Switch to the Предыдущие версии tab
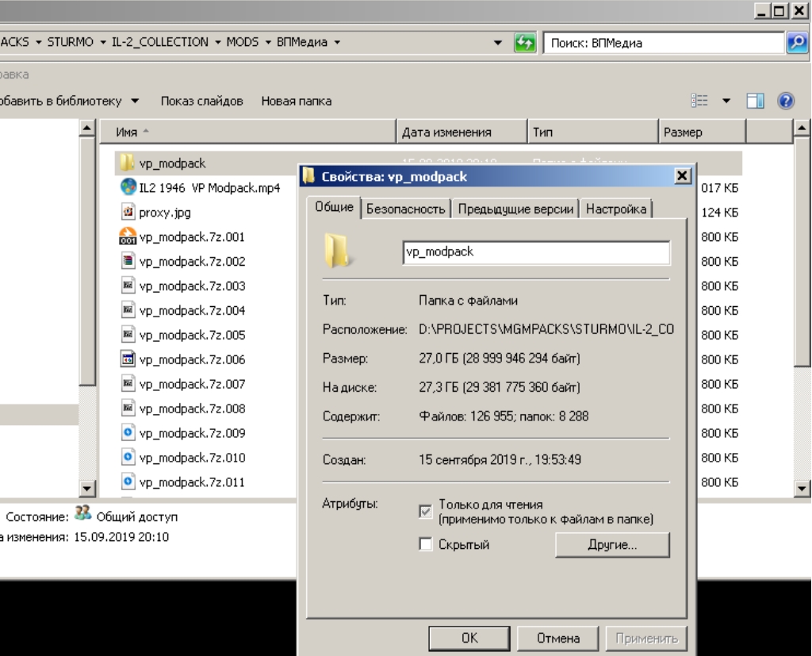Viewport: 812px width, 656px height. [x=515, y=209]
